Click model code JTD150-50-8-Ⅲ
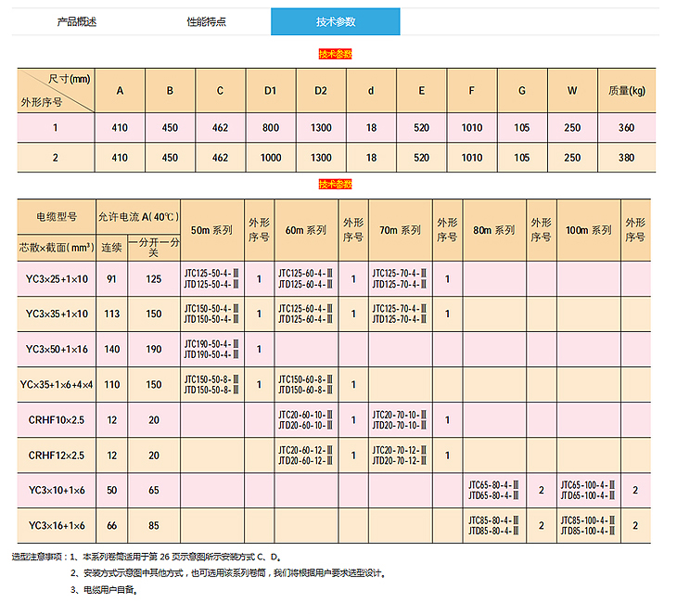Screen dimensions: 677x616 211,390
